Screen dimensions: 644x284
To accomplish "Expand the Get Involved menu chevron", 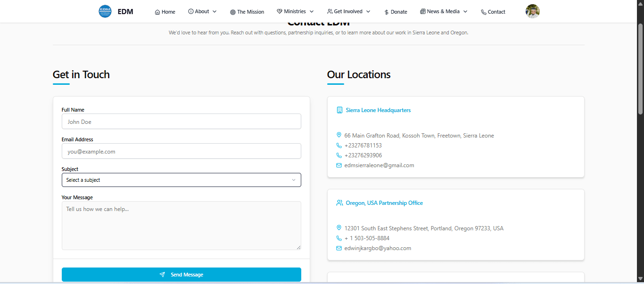I will coord(368,11).
